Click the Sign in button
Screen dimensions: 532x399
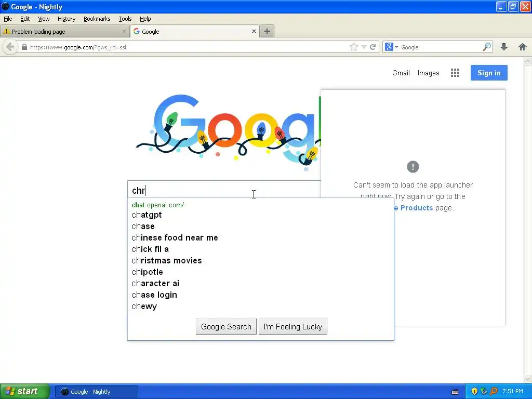(489, 73)
